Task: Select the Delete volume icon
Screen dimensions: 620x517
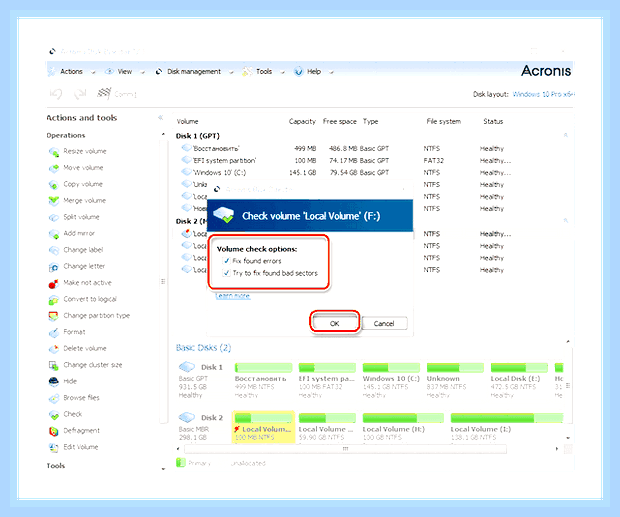Action: pyautogui.click(x=54, y=349)
